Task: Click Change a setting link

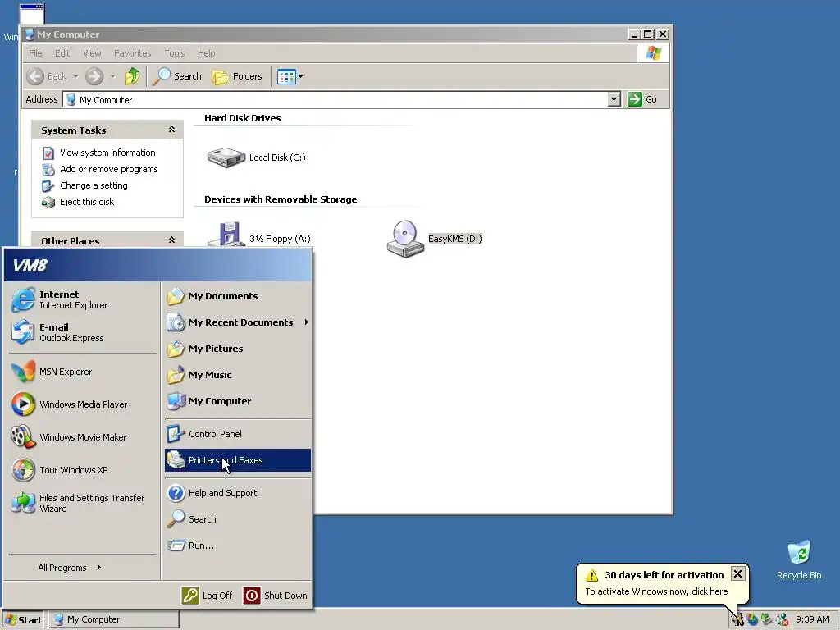Action: [94, 185]
